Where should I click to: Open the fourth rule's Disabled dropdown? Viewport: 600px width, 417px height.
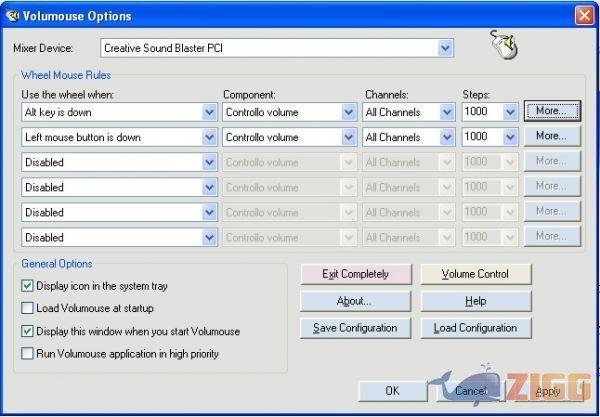point(209,187)
